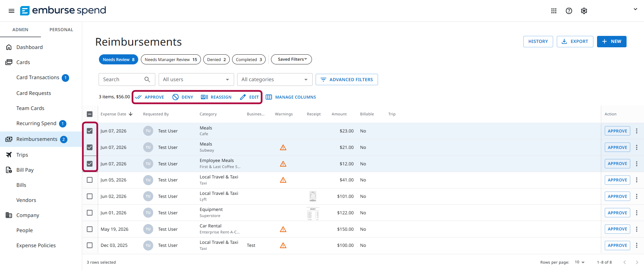This screenshot has width=644, height=270.
Task: Open Advanced Filters
Action: 346,79
